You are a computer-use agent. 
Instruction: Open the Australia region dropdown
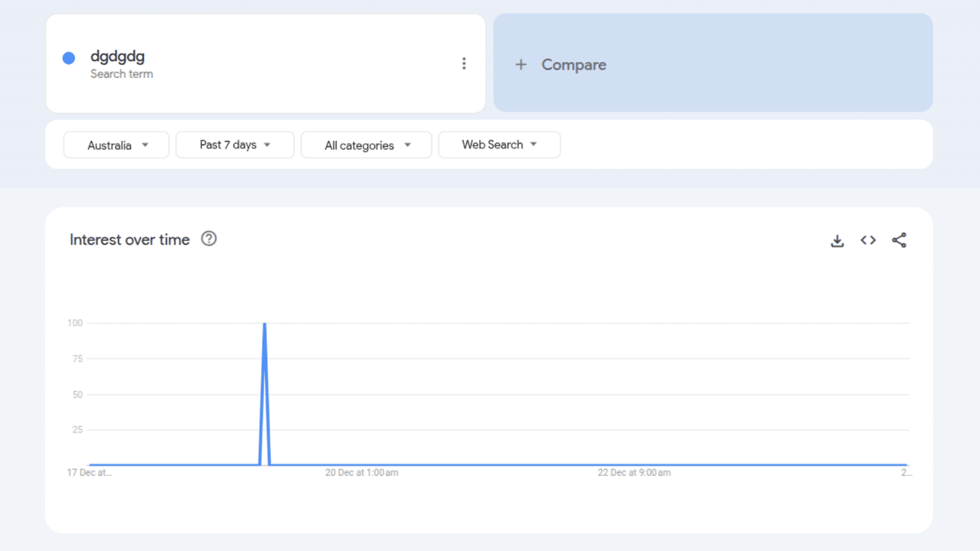tap(116, 144)
